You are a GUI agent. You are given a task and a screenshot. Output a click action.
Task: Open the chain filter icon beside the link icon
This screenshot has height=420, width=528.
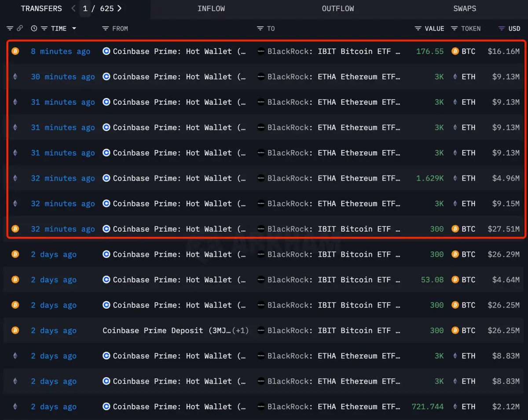pyautogui.click(x=10, y=29)
